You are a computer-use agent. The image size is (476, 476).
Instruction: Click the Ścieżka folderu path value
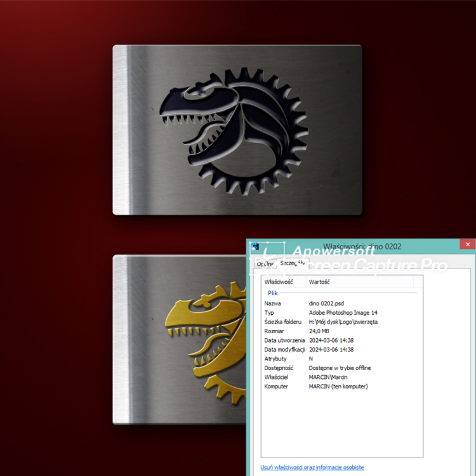click(343, 322)
